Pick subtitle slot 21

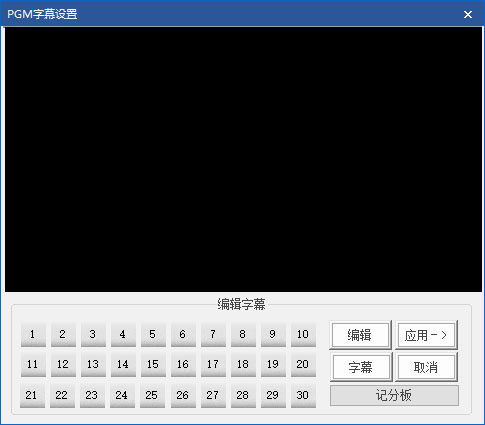32,395
